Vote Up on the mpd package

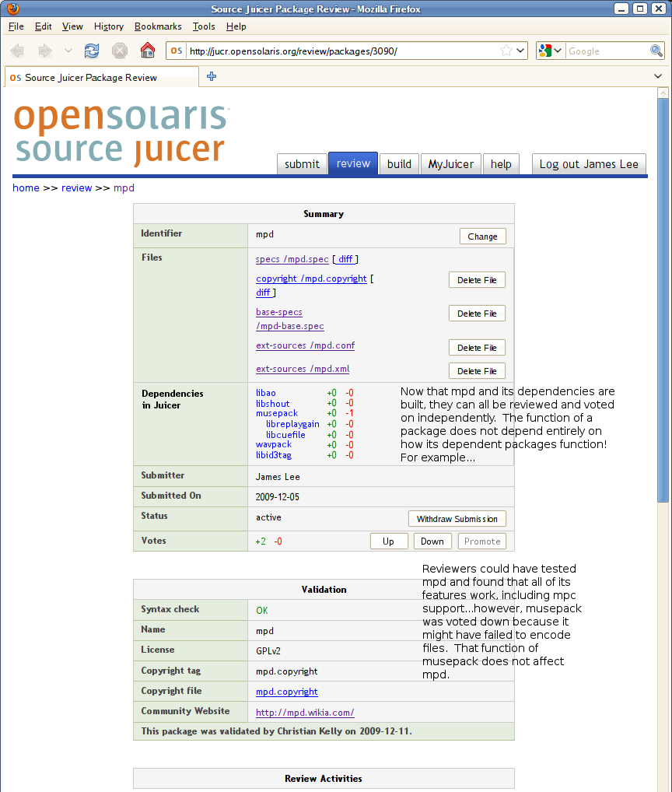click(388, 541)
